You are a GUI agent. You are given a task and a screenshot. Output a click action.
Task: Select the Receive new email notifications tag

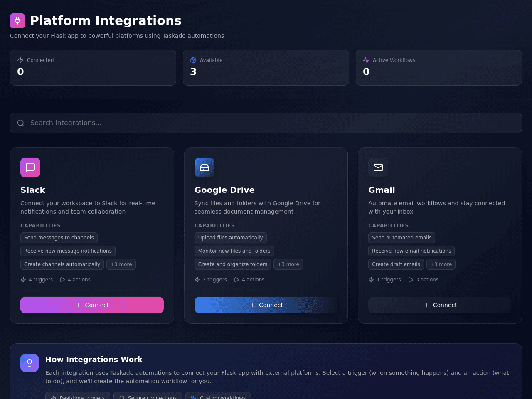411,251
